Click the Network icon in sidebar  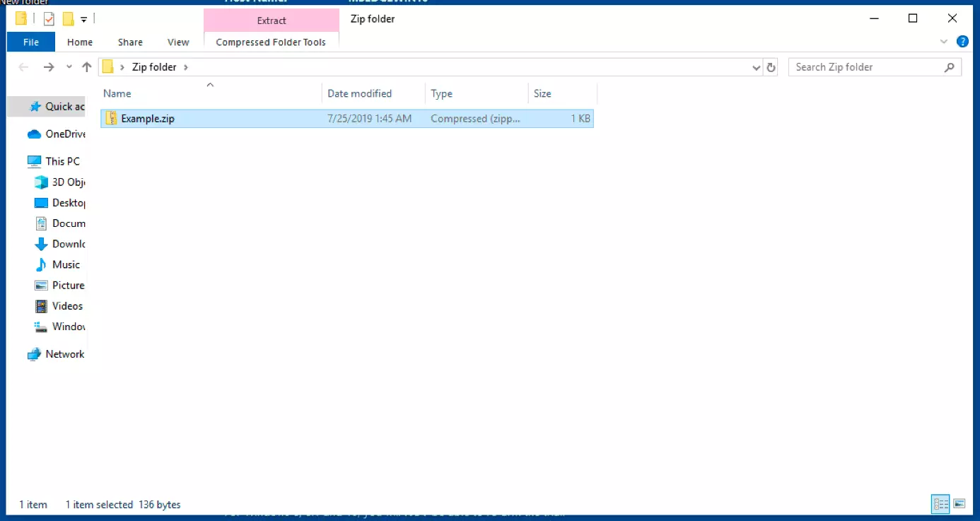[34, 354]
